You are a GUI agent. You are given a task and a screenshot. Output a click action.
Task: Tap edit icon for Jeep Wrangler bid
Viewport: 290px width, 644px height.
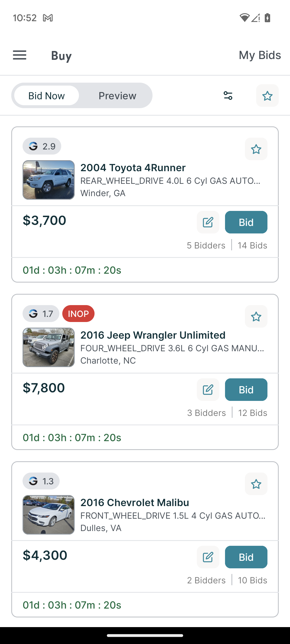click(x=208, y=390)
